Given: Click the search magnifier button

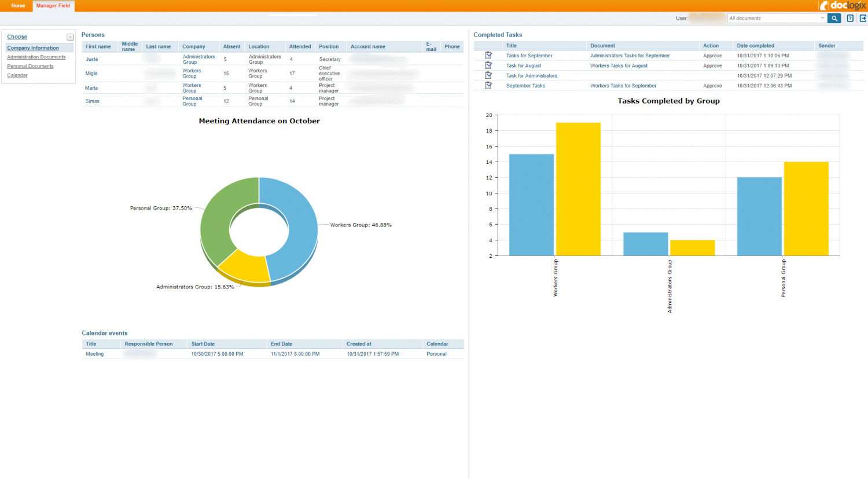Looking at the screenshot, I should [834, 19].
